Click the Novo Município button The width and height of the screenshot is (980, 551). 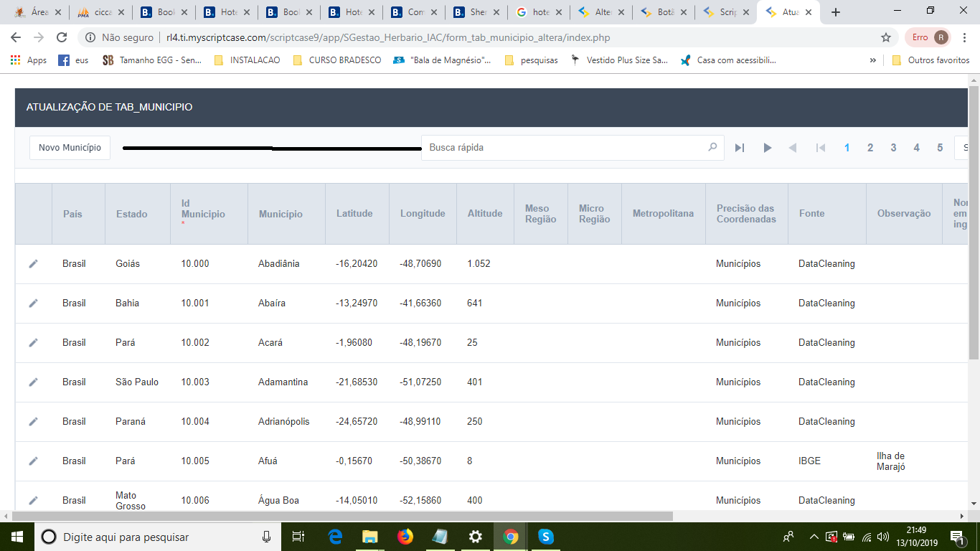coord(70,148)
